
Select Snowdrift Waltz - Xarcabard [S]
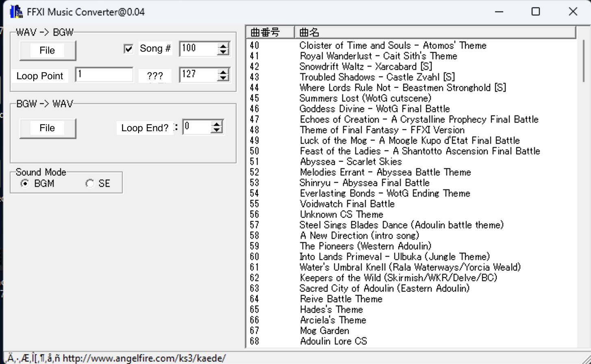coord(412,67)
